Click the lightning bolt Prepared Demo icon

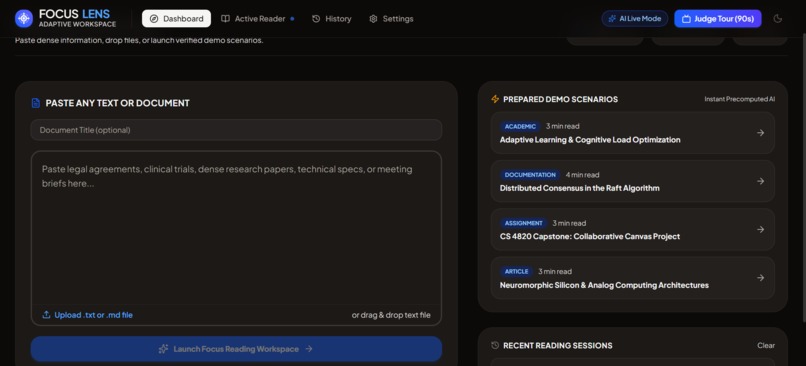(x=495, y=99)
